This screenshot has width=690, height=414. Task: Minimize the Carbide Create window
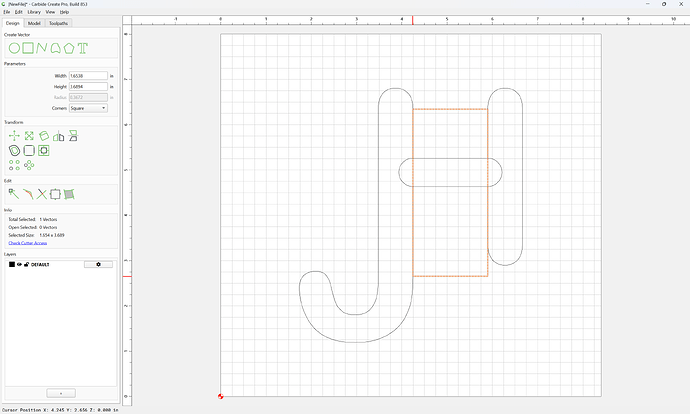click(648, 4)
